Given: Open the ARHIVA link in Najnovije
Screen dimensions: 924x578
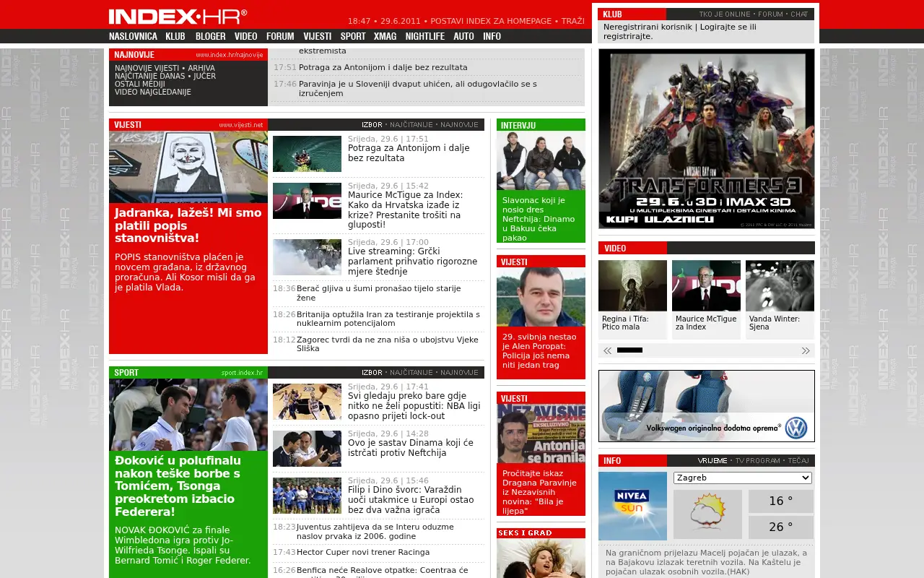Looking at the screenshot, I should pos(201,68).
